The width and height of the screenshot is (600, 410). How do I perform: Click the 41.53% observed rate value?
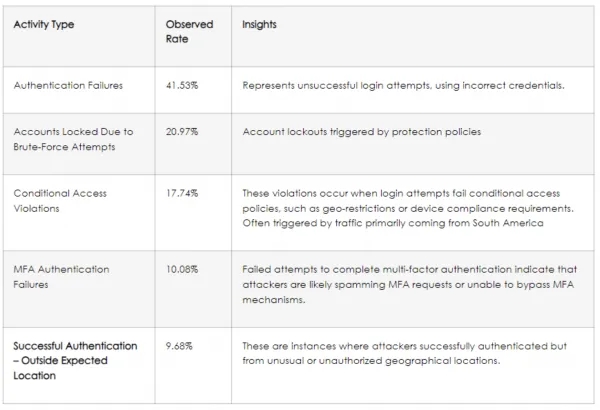pyautogui.click(x=184, y=85)
